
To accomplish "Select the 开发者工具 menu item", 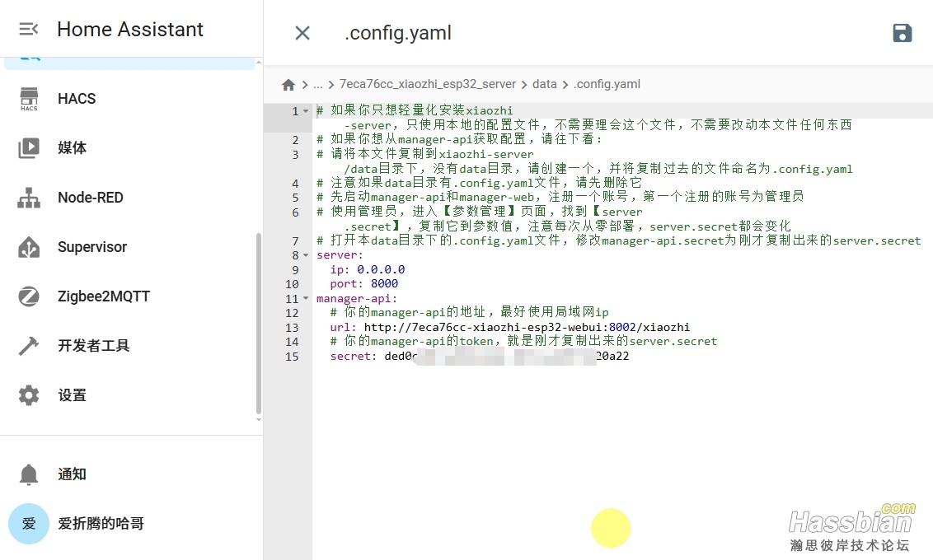I will click(x=131, y=345).
